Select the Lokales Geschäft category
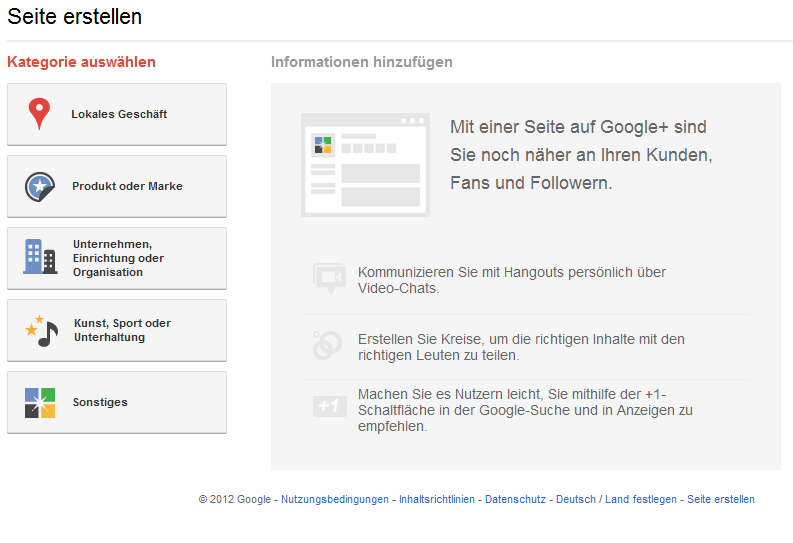 point(117,114)
